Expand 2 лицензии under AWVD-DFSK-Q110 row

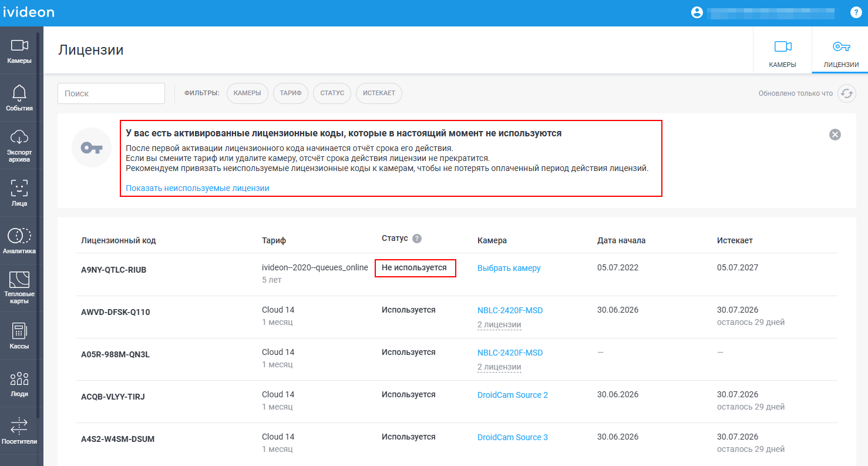499,325
